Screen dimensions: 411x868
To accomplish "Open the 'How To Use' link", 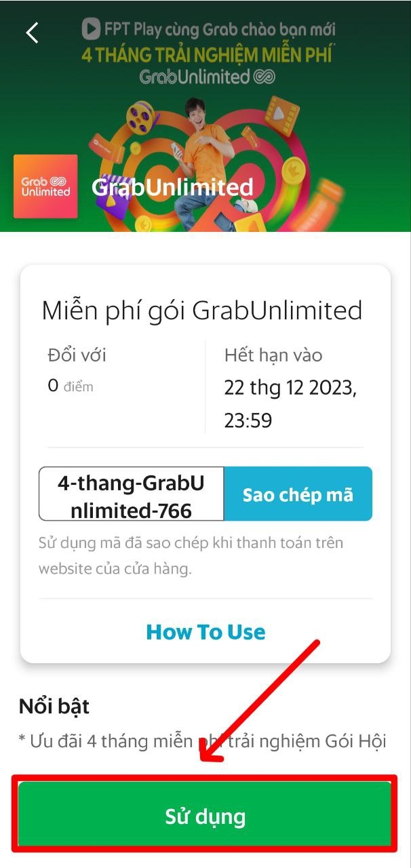I will pos(206,632).
